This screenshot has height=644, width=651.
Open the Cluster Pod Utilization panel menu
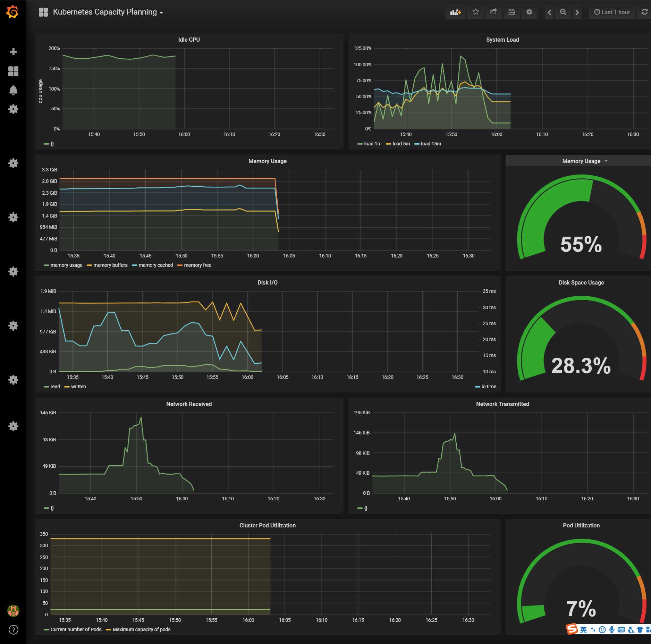pyautogui.click(x=267, y=525)
